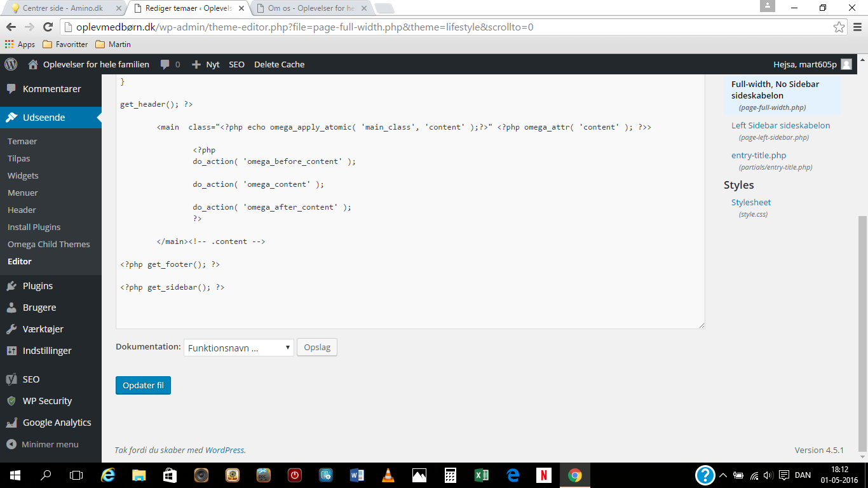868x488 pixels.
Task: Open Favoritter bookmarks folder
Action: coord(65,44)
